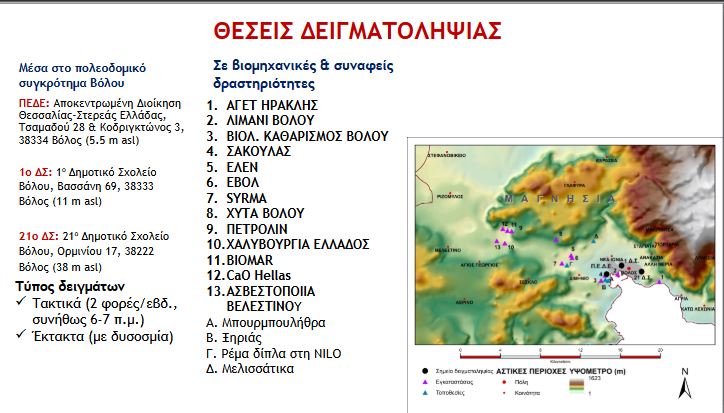Click the red ΠΕΔΕ: label
The width and height of the screenshot is (724, 413).
pos(33,100)
